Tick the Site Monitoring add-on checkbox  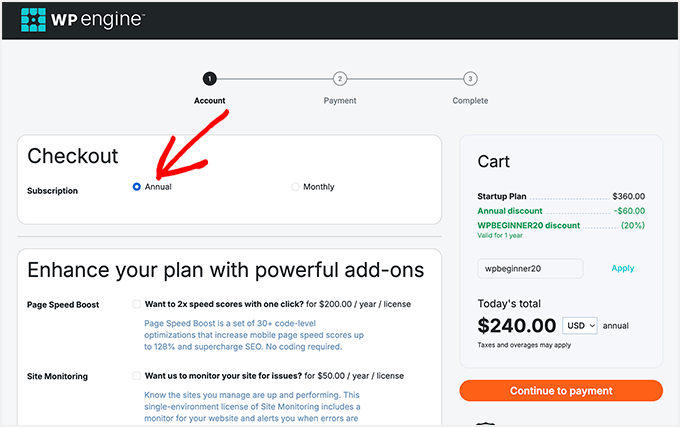[136, 376]
